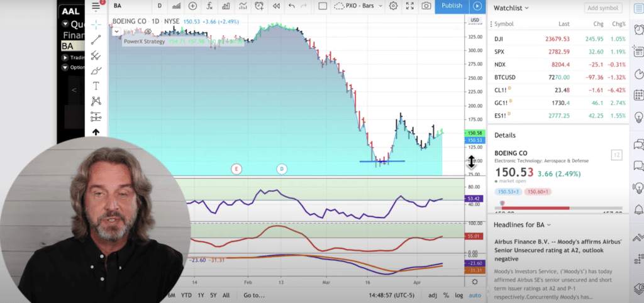Image resolution: width=644 pixels, height=303 pixels.
Task: Click the blue Publish button
Action: click(452, 6)
